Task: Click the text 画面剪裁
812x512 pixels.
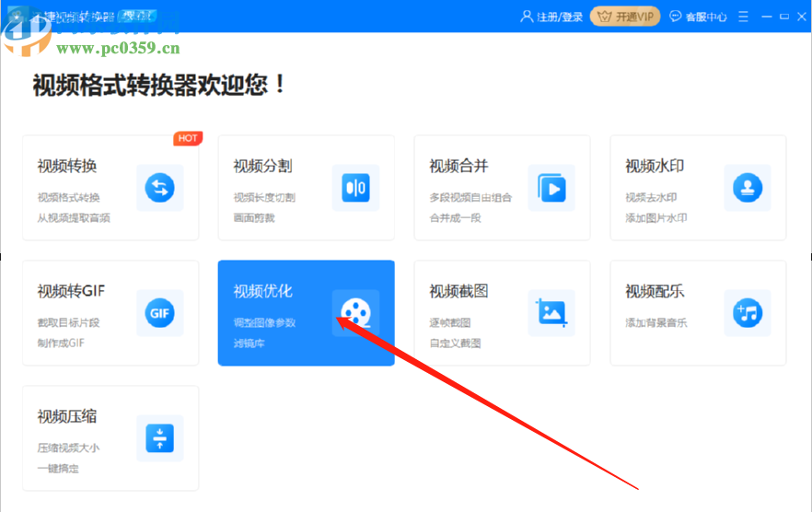Action: pos(254,218)
